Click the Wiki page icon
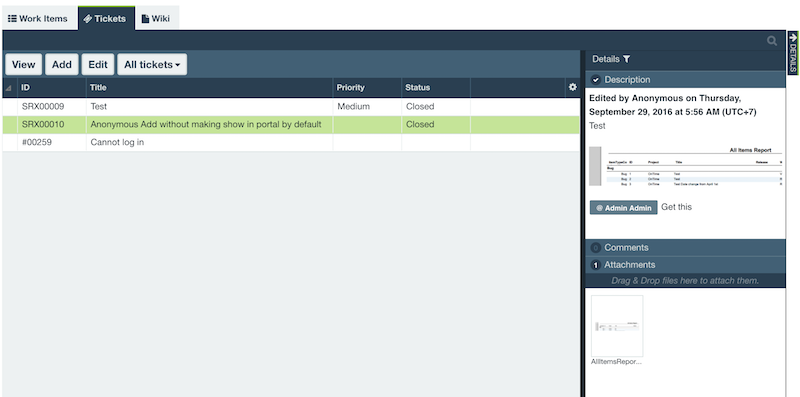The image size is (800, 397). tap(145, 18)
